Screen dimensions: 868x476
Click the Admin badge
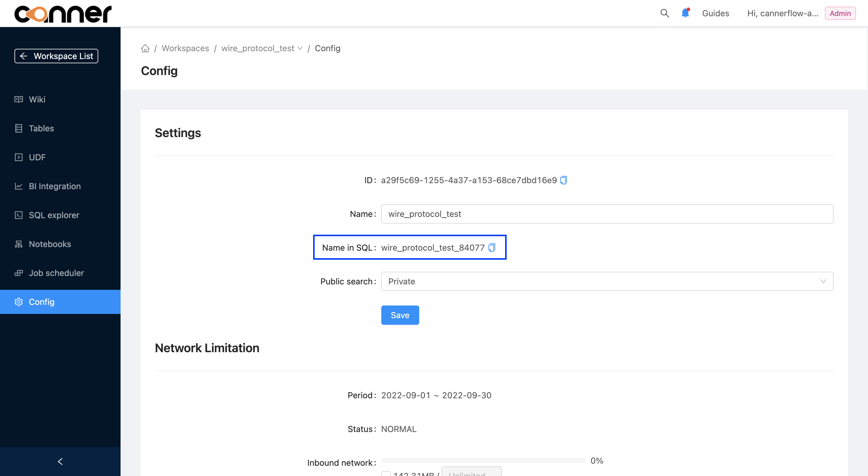(840, 13)
